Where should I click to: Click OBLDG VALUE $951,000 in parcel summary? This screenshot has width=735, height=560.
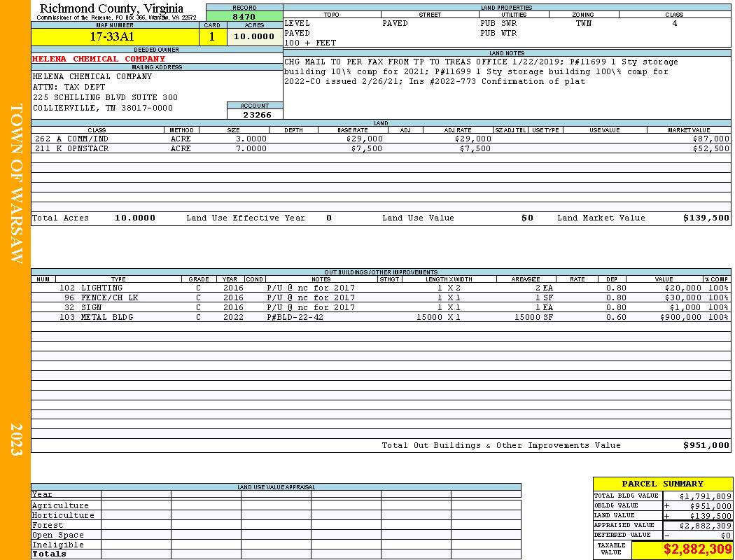(710, 506)
